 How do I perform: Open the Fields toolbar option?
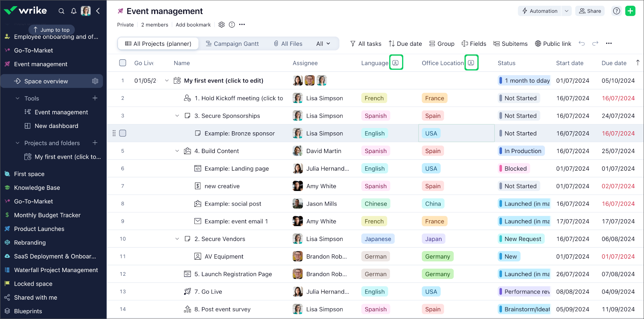point(474,44)
